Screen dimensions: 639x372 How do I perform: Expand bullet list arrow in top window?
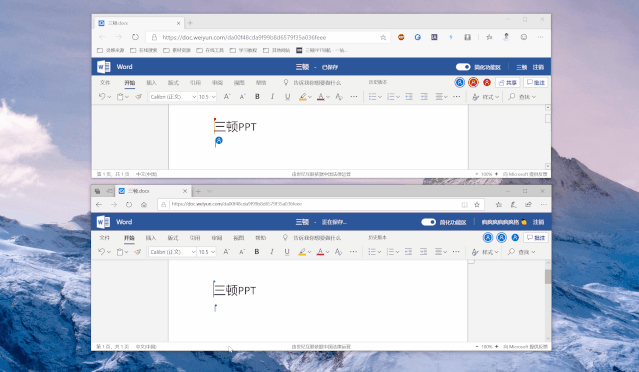(x=380, y=97)
